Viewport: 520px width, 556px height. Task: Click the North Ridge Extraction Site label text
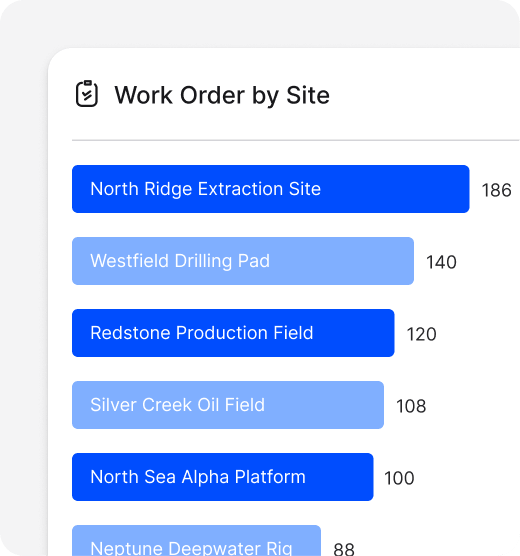[x=206, y=189]
